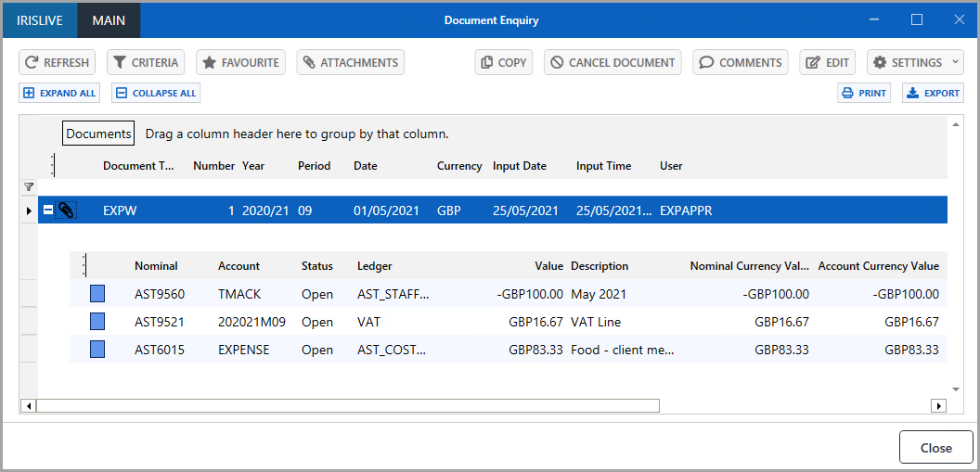The width and height of the screenshot is (980, 472).
Task: Sort by Date column header
Action: 366,166
